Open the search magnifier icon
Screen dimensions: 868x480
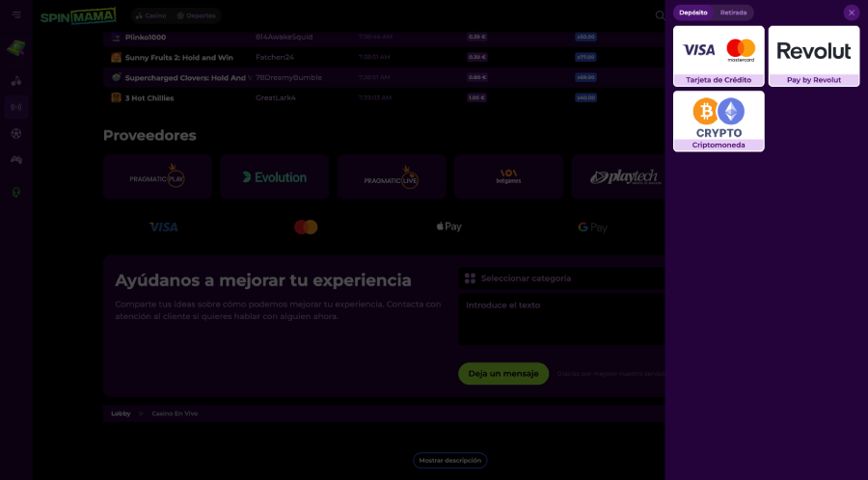click(x=660, y=15)
